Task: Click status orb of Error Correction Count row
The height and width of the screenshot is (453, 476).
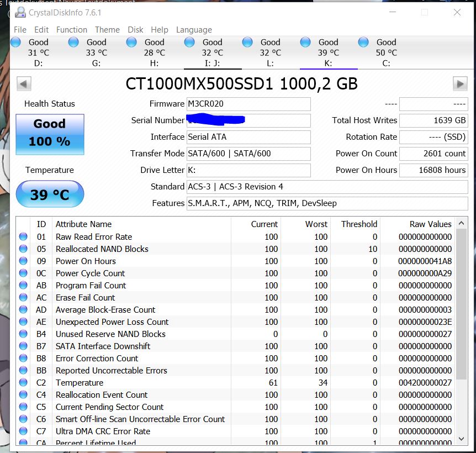Action: pos(23,358)
